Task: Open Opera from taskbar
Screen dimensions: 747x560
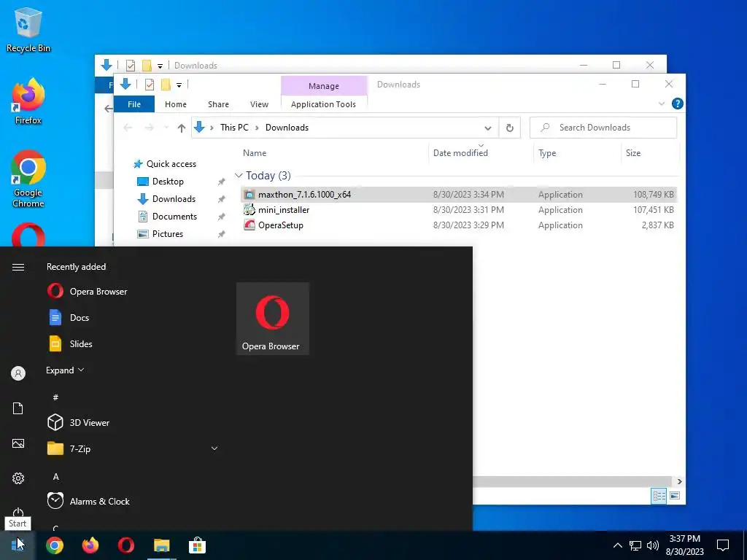Action: [x=126, y=545]
